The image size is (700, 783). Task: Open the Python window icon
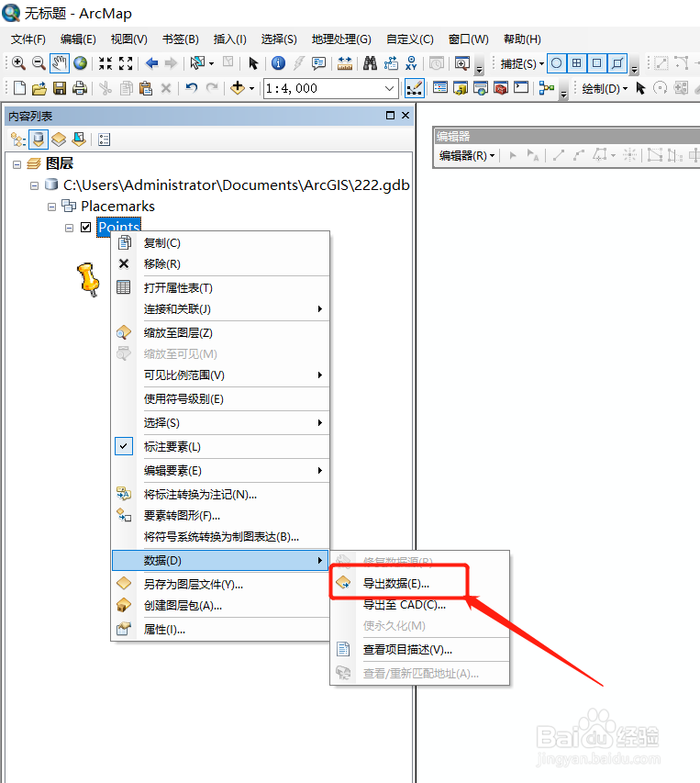pyautogui.click(x=521, y=88)
